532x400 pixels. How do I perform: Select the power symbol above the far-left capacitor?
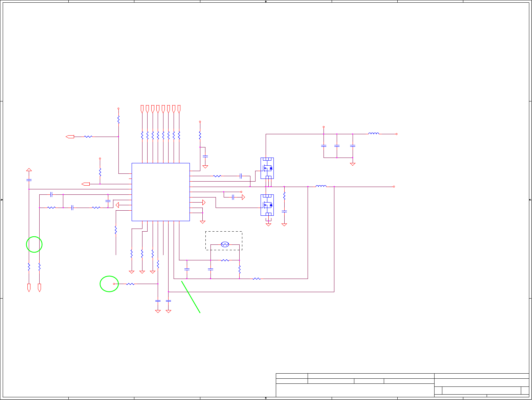pos(29,170)
